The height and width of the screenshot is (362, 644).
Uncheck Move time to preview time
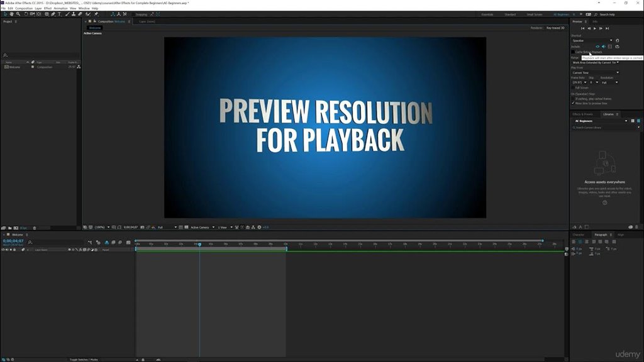click(x=573, y=104)
